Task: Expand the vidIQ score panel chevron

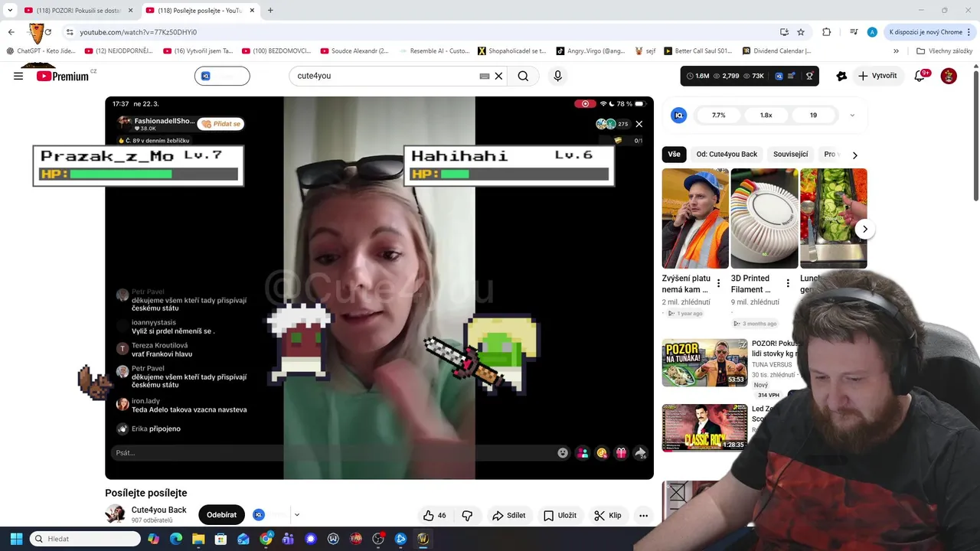Action: click(x=852, y=116)
